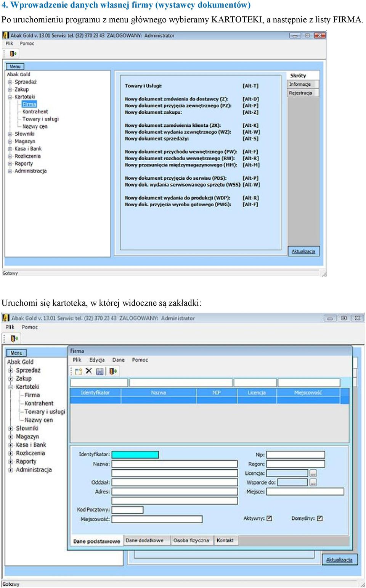Open the ellipsis button next to Wsparcie do field
Screen dimensions: 366x588
313,482
